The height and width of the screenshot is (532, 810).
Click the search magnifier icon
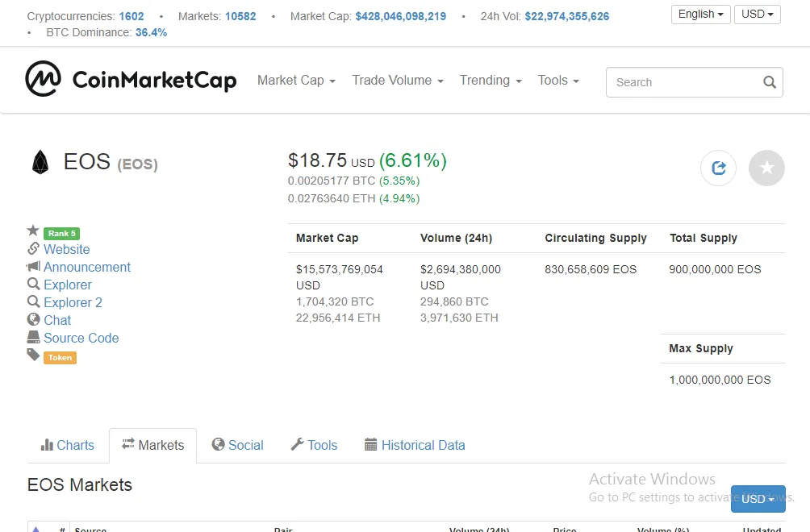click(769, 82)
